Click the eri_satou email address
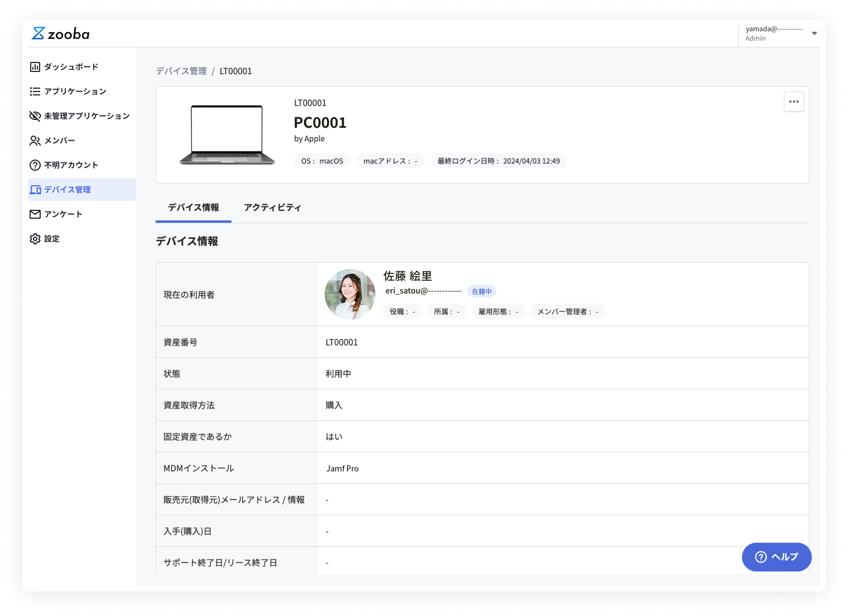Image resolution: width=848 pixels, height=616 pixels. coord(422,291)
